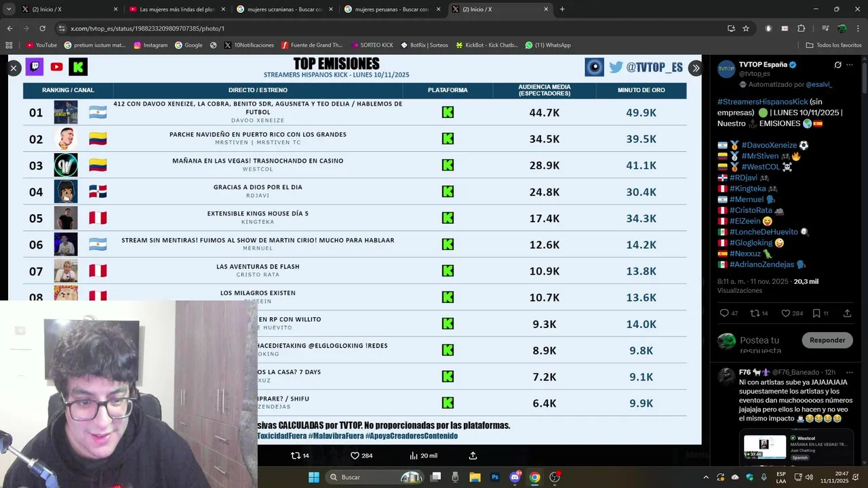Open the #WestCOL hashtag
Screen dimensions: 868x488
[761, 167]
